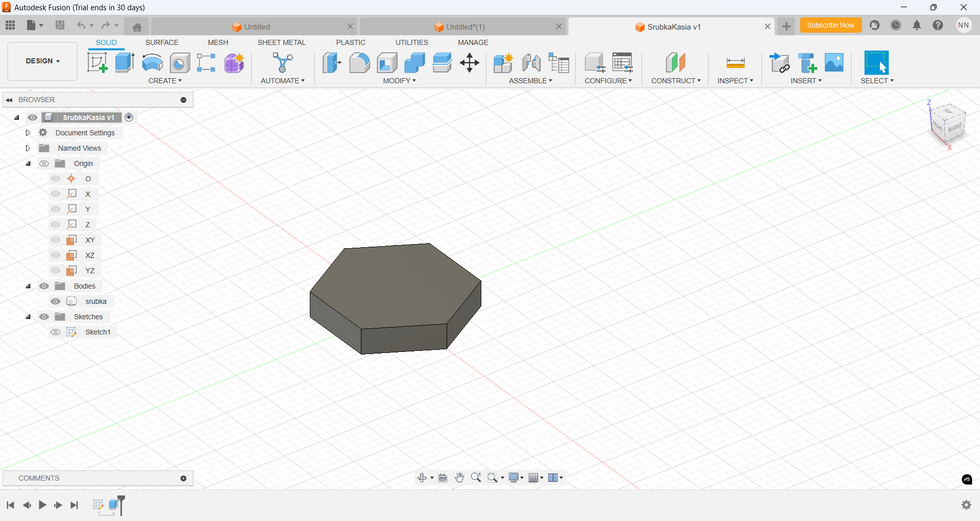Click the ViewCube RIGHT face
Image resolution: width=980 pixels, height=521 pixels.
click(x=954, y=128)
